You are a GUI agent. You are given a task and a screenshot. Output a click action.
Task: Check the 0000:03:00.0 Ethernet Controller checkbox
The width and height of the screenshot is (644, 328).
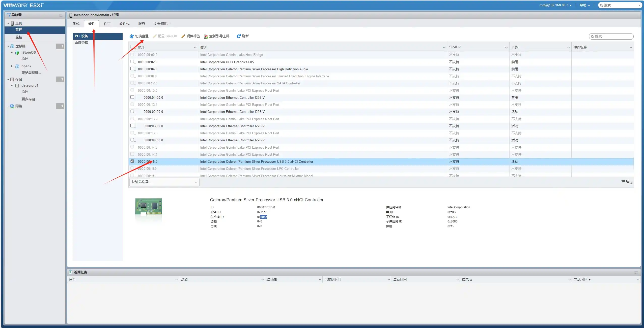coord(132,125)
